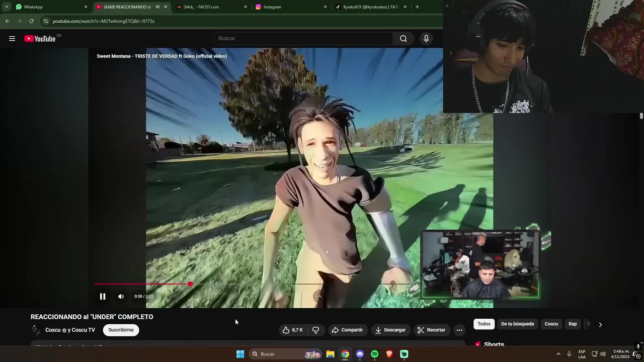View site information icon in address bar
Screen dimensions: 644x362
[x=46, y=21]
